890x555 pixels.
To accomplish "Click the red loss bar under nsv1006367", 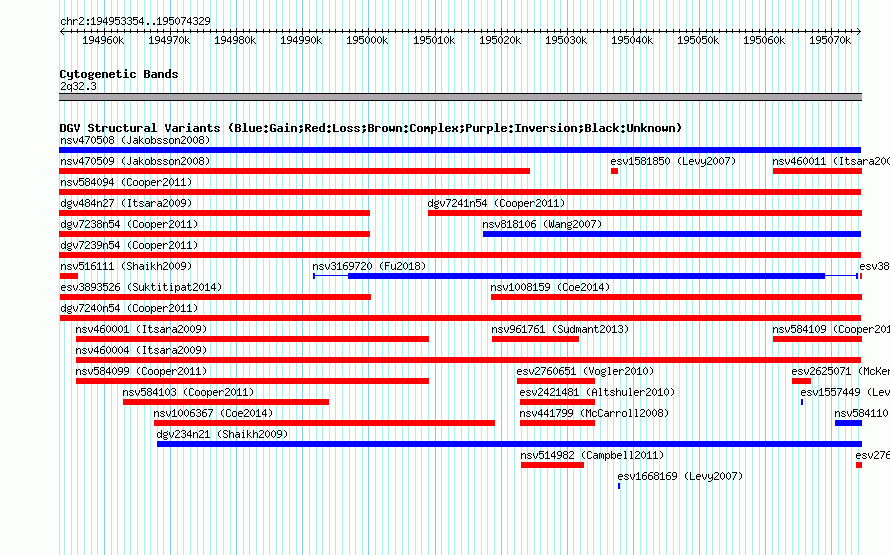I will [324, 423].
